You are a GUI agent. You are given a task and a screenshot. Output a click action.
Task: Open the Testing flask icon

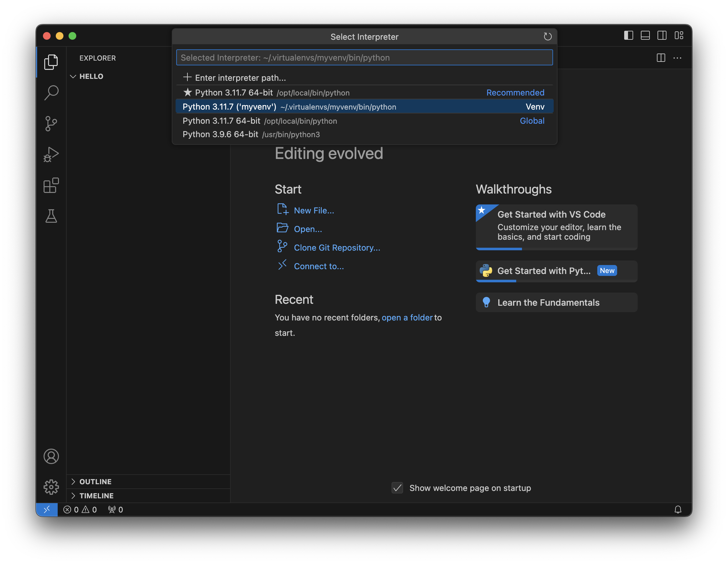(x=51, y=216)
